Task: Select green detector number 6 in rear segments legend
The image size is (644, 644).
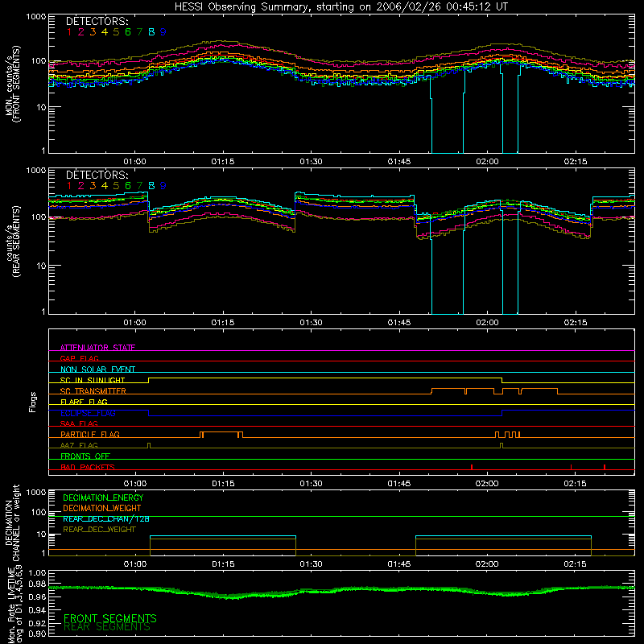Action: pyautogui.click(x=128, y=186)
